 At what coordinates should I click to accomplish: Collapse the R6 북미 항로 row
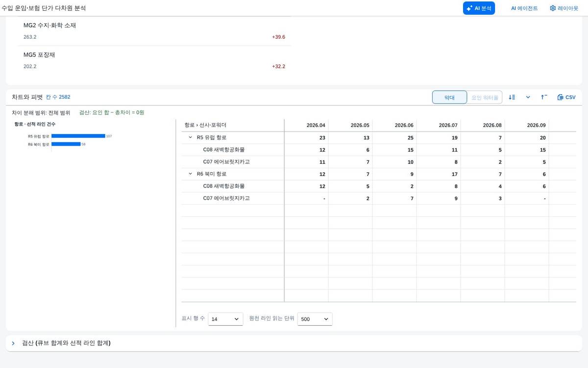click(190, 174)
